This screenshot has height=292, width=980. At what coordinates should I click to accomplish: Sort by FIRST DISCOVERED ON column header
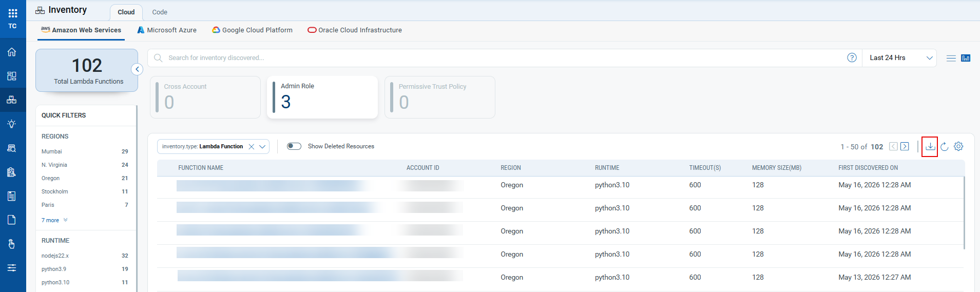868,168
